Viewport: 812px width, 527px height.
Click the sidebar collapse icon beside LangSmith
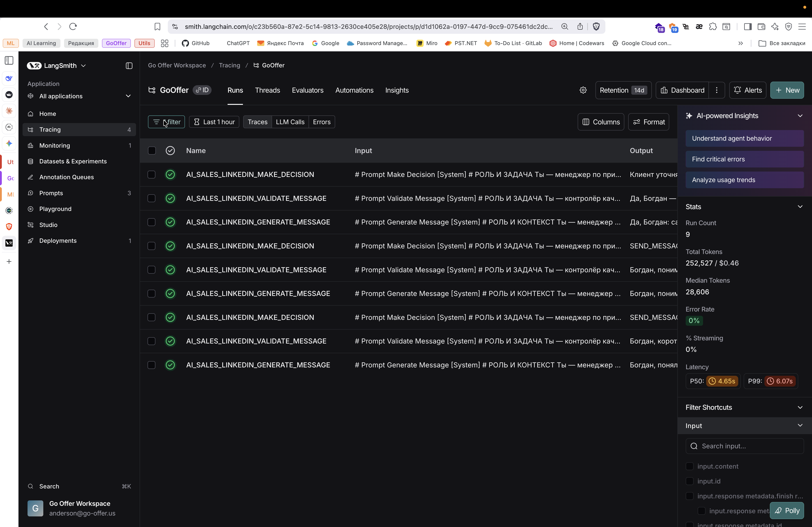(x=129, y=66)
